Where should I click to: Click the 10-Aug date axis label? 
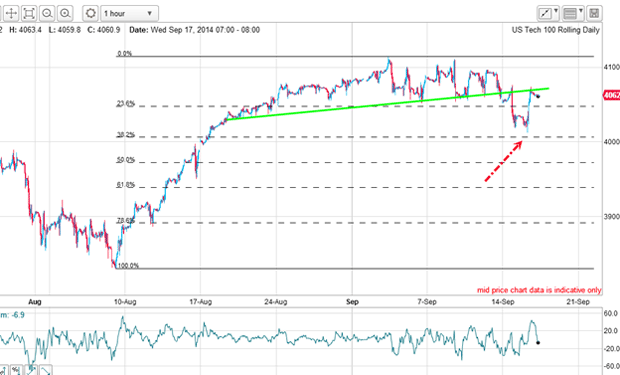tap(125, 302)
